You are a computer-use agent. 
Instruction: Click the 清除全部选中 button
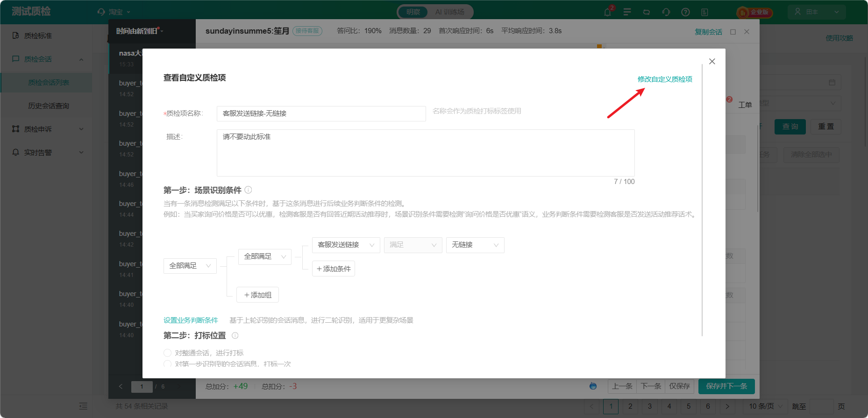click(x=811, y=155)
